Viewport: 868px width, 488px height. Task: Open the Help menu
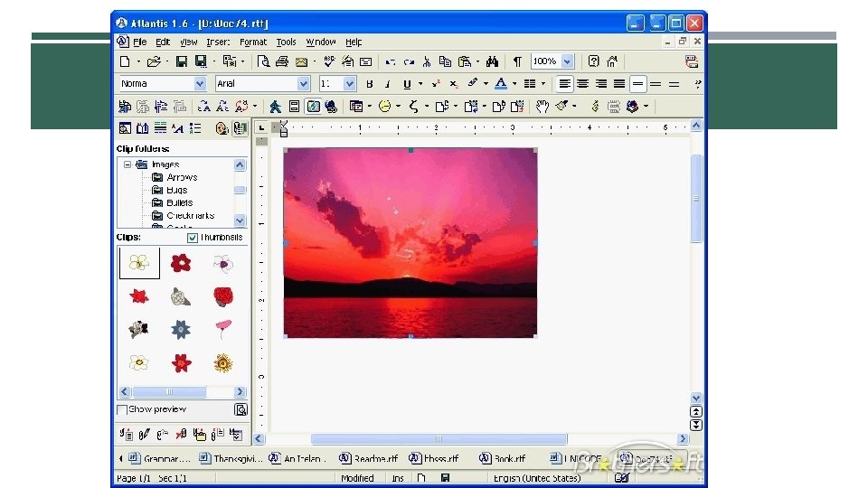click(x=354, y=42)
